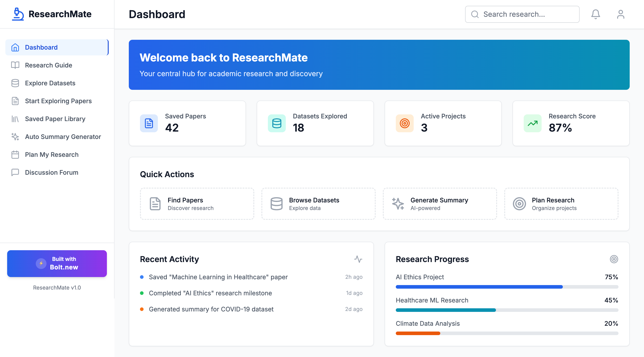Click the Active Projects target icon
Screen dimensions: 644x357
404,123
